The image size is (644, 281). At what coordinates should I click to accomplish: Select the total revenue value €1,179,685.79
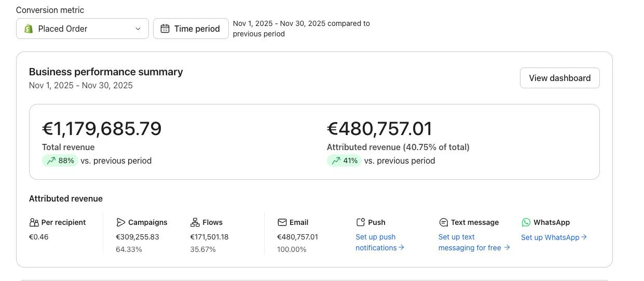(102, 129)
